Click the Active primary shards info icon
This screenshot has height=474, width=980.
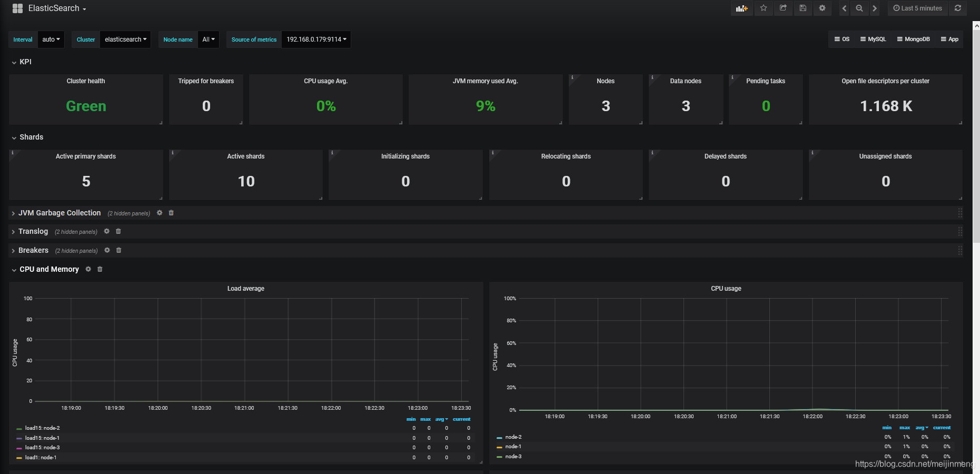click(13, 153)
